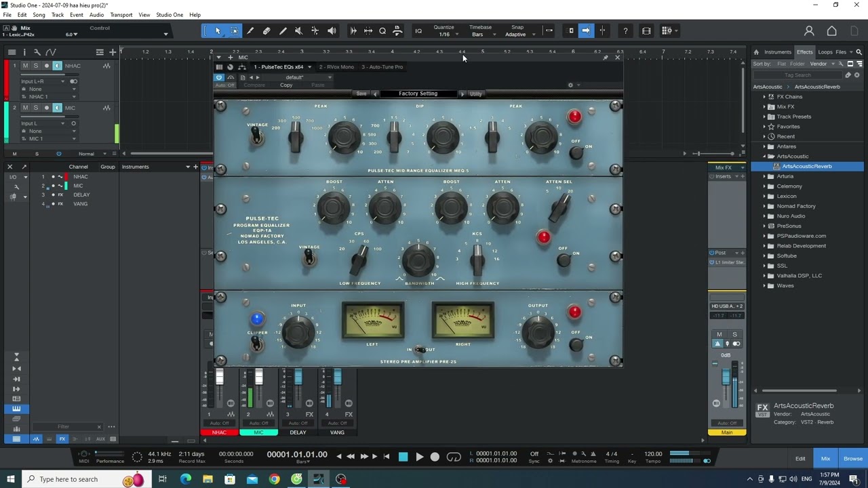Click the Windows Start button
Image resolution: width=868 pixels, height=488 pixels.
point(11,479)
